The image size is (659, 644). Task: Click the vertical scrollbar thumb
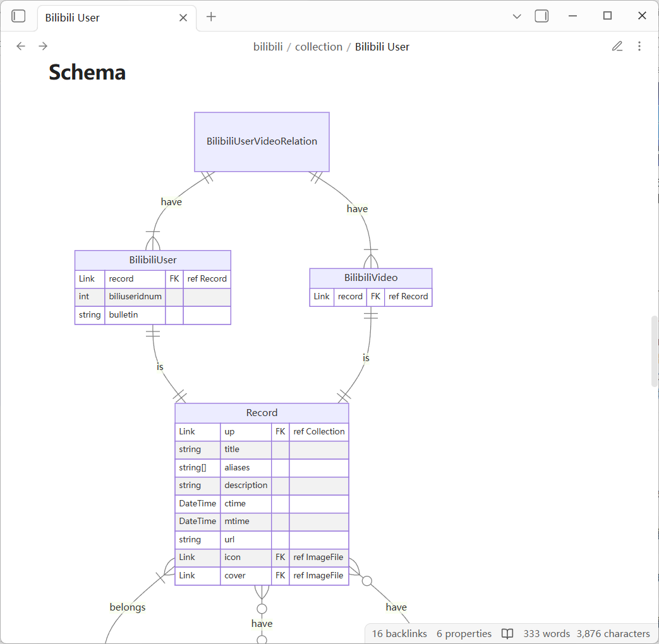[x=655, y=350]
